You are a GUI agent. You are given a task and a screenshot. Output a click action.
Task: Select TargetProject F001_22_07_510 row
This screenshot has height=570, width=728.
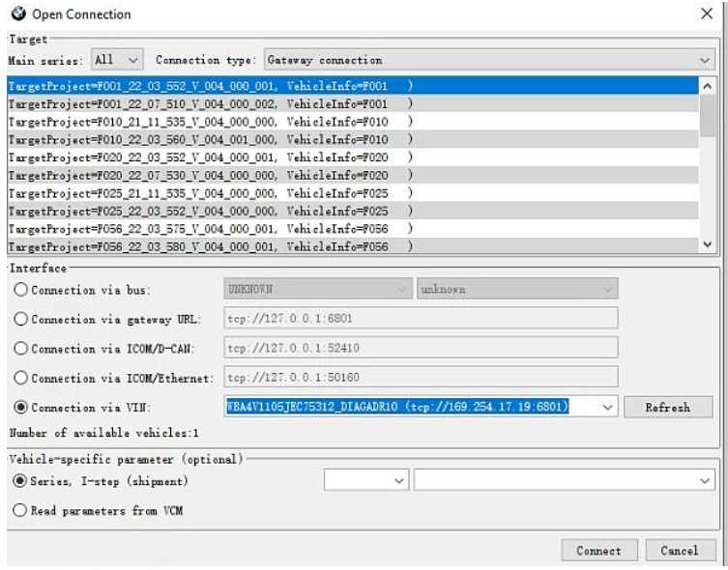coord(353,103)
